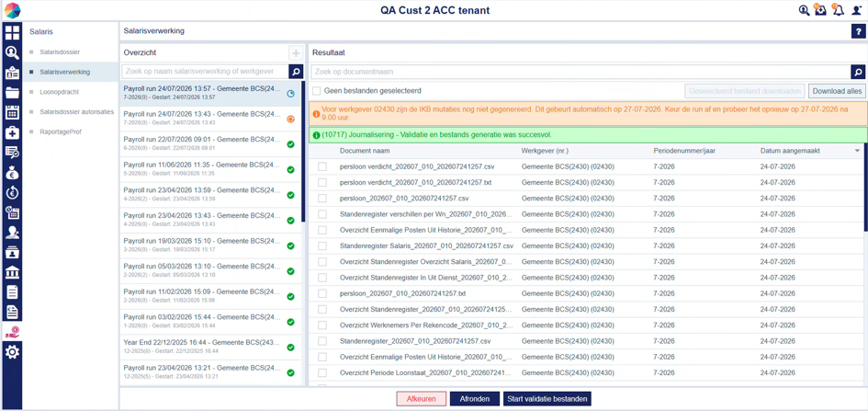The height and width of the screenshot is (411, 868).
Task: Tick the checkbox for persloon verdicht_202607_010_202607241257.csv
Action: coord(322,166)
